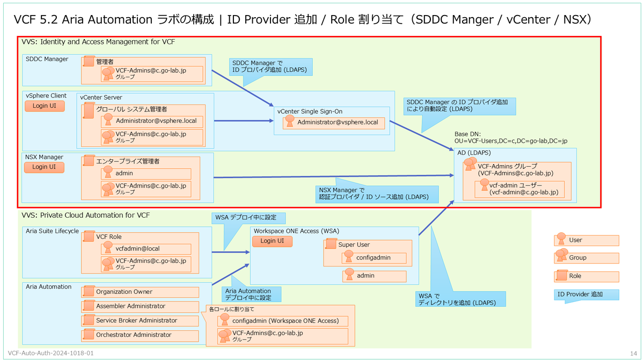Image resolution: width=644 pixels, height=362 pixels.
Task: Click the role icon beside 管理者
Action: click(x=89, y=62)
